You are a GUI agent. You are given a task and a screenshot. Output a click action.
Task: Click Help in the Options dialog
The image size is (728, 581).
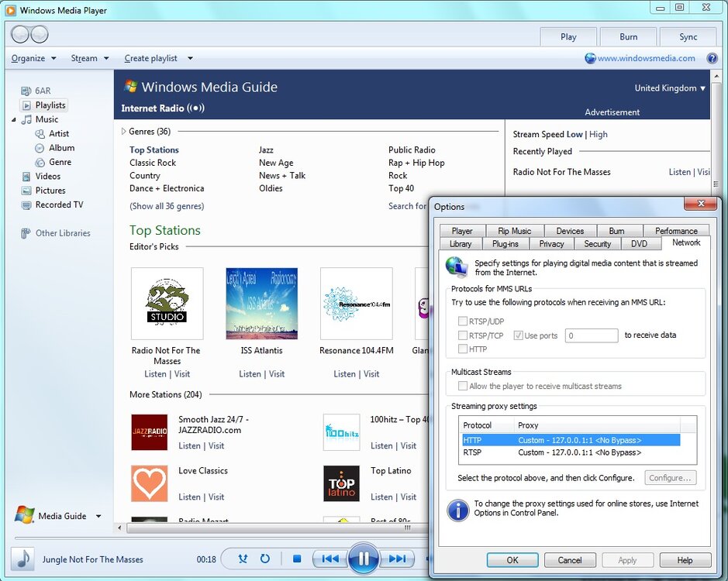[x=685, y=560]
